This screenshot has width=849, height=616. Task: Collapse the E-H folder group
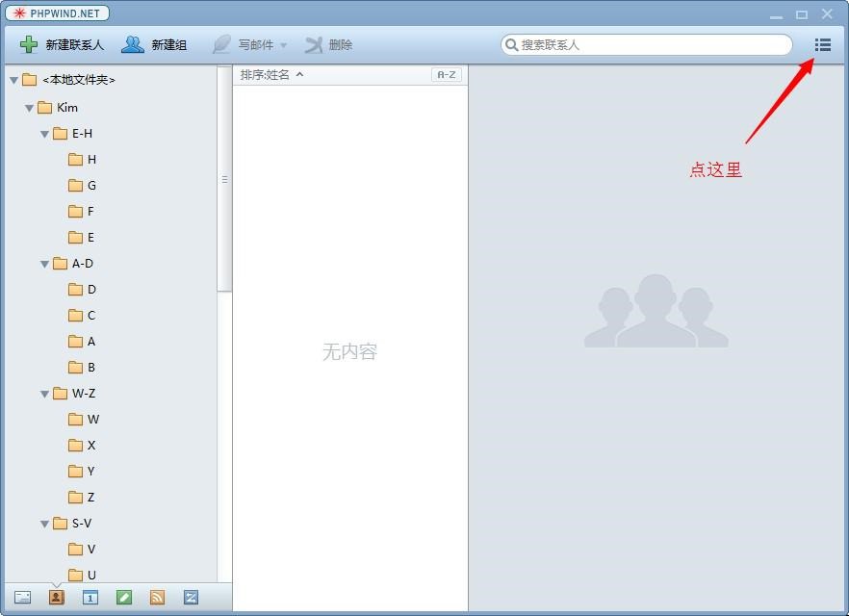(x=44, y=134)
